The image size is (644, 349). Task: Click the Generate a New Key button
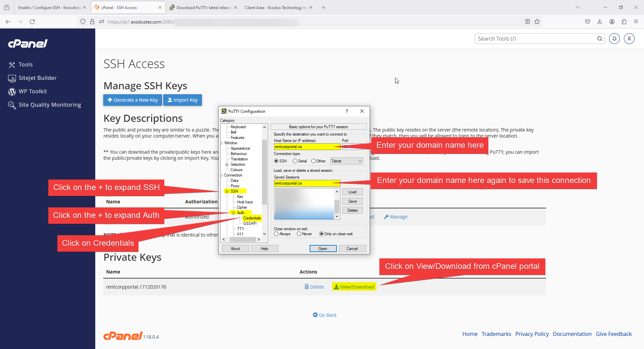[x=132, y=100]
